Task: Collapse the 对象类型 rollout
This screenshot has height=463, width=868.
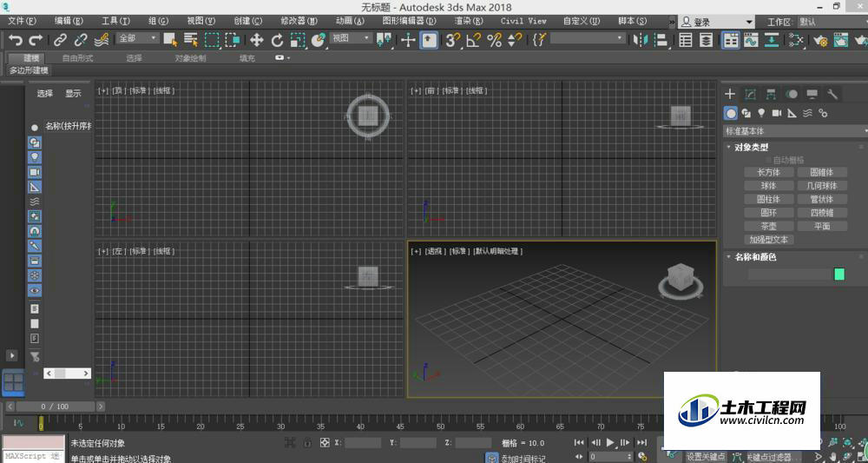Action: pos(751,148)
